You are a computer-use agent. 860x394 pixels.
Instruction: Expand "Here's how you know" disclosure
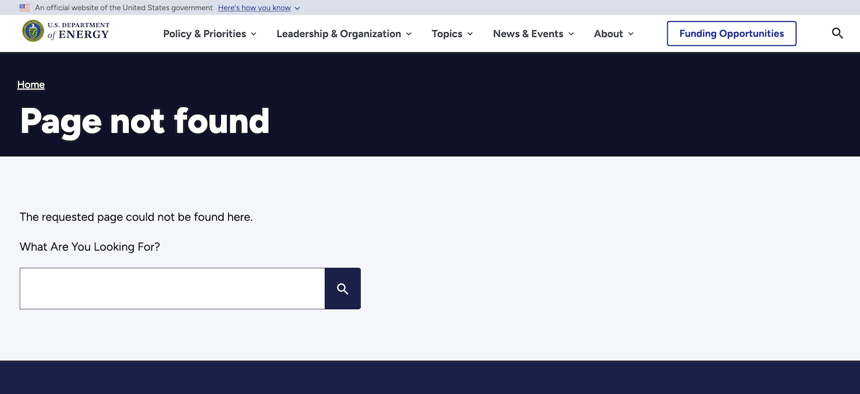[x=259, y=8]
